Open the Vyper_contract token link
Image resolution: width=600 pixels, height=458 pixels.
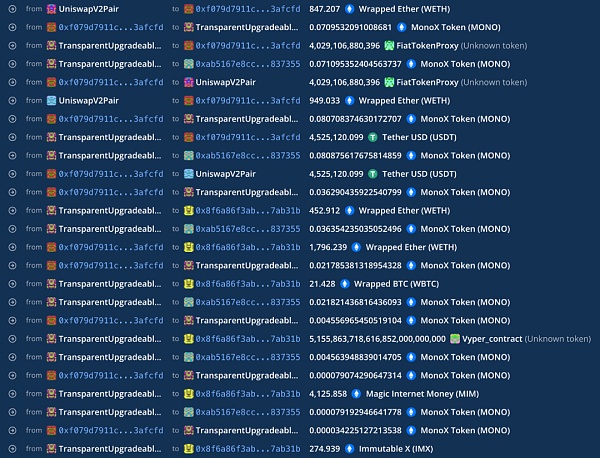coord(492,339)
